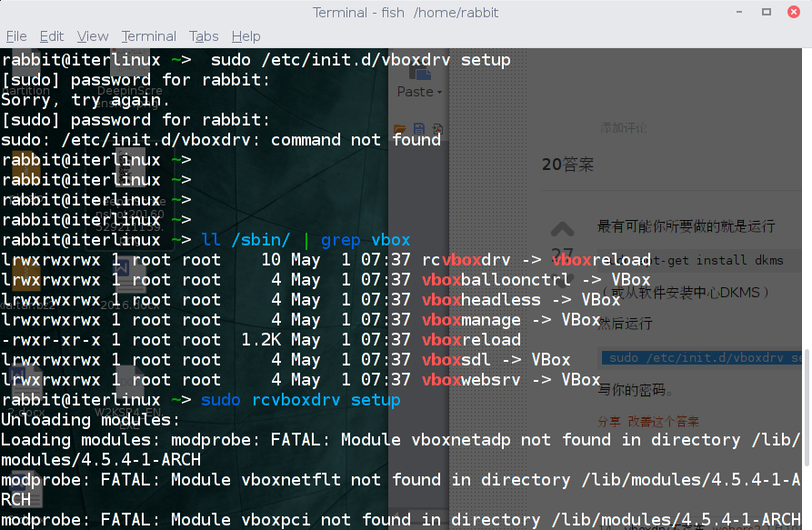
Task: Click the module name 'vboxnetadp'
Action: pyautogui.click(x=461, y=440)
